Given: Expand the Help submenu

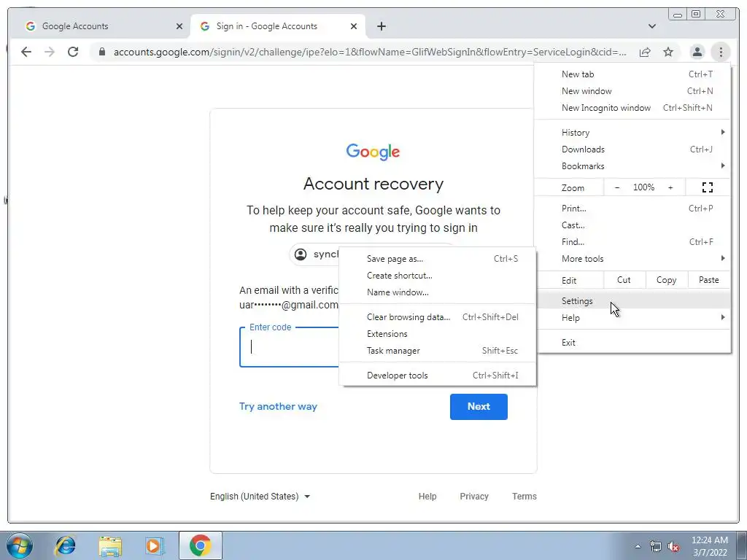Looking at the screenshot, I should (x=632, y=318).
